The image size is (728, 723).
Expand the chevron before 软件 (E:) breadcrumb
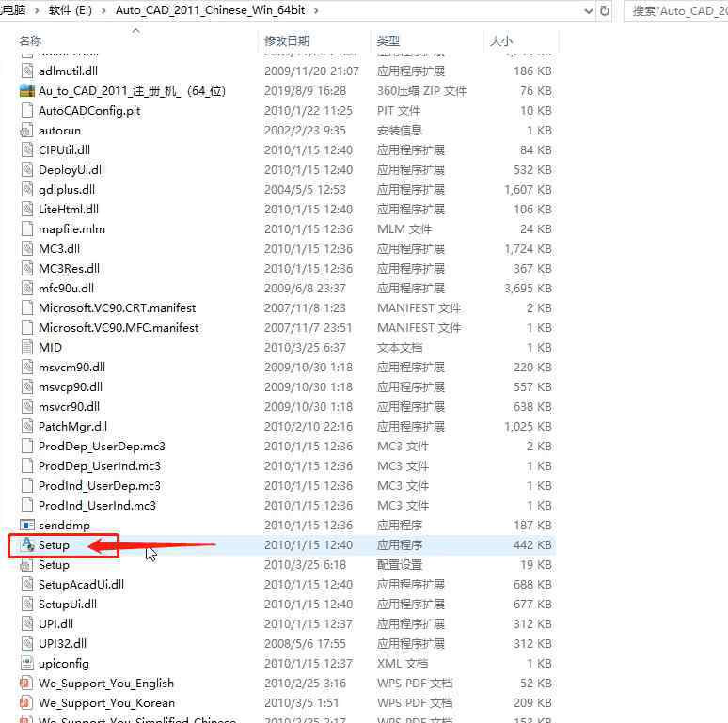[x=37, y=10]
